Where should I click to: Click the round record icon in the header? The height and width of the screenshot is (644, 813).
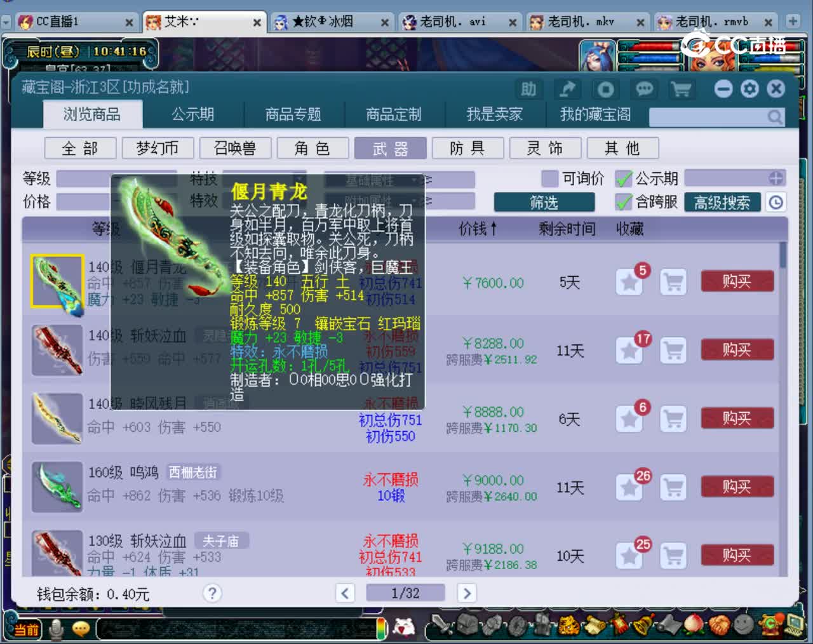[x=606, y=89]
